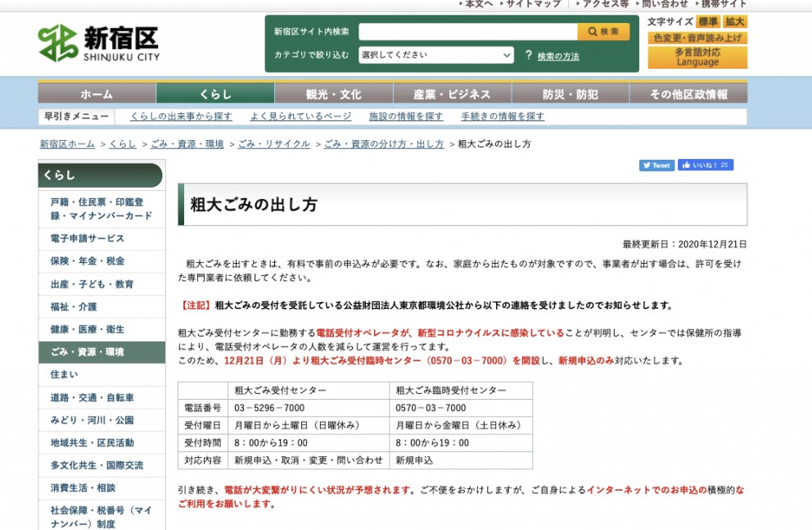Click the Shinjuku City logo

[x=98, y=43]
